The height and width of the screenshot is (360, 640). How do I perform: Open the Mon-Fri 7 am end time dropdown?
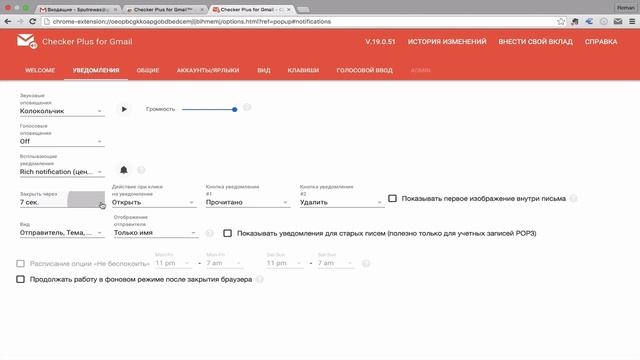tap(224, 263)
